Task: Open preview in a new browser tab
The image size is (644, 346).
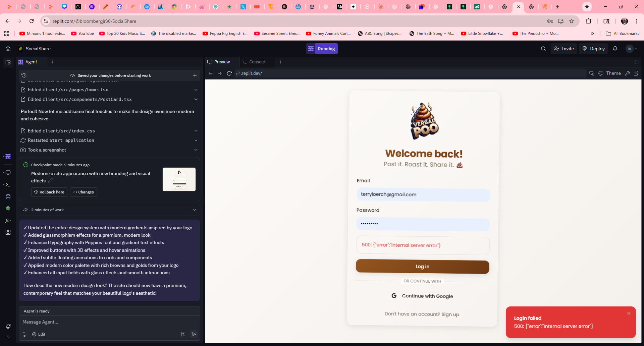Action: [x=636, y=73]
